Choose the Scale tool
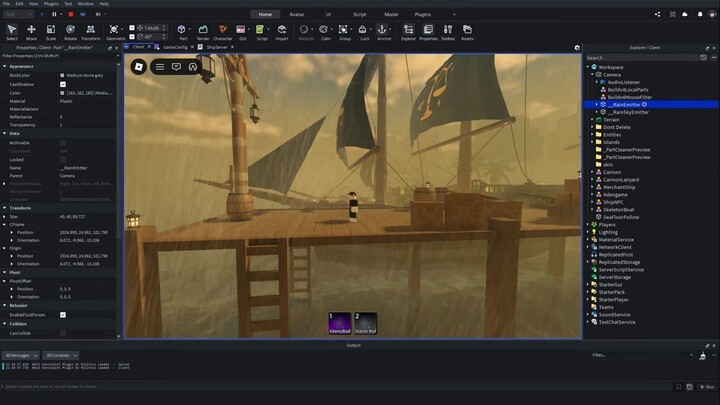This screenshot has height=405, width=720. (x=51, y=32)
